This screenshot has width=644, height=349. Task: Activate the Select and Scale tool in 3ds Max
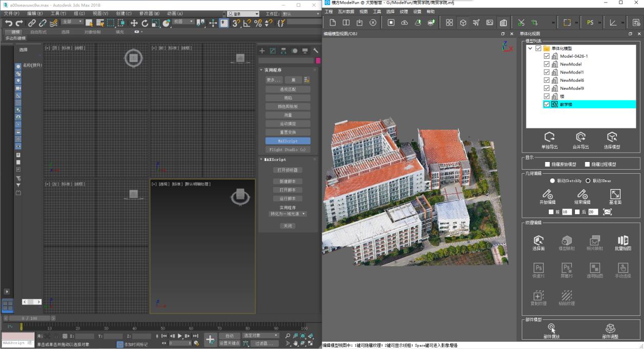pyautogui.click(x=156, y=23)
